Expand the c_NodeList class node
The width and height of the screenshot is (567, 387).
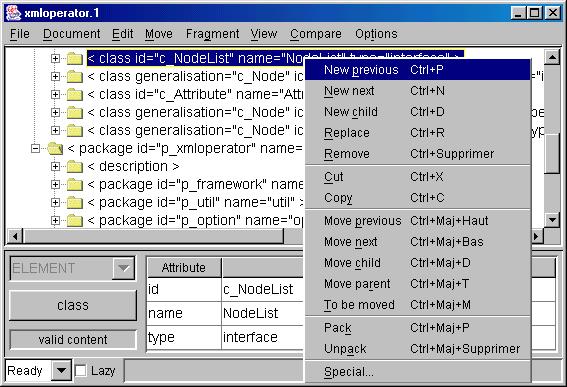point(55,58)
